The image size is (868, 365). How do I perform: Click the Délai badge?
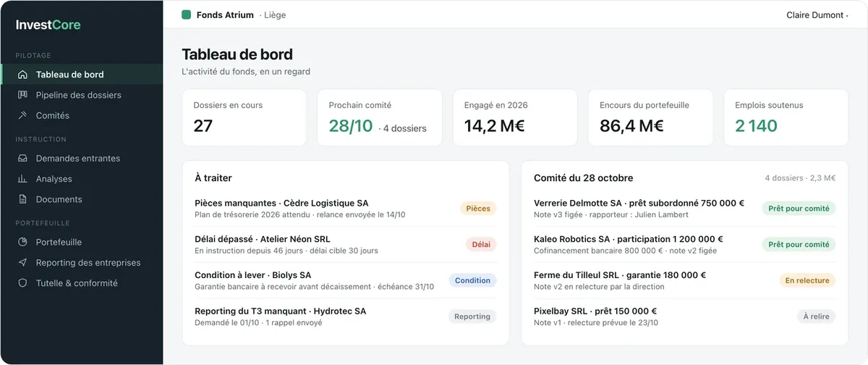coord(481,245)
